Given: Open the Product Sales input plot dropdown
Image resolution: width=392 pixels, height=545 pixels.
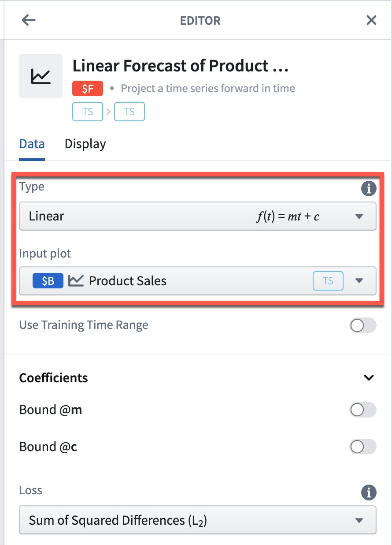Looking at the screenshot, I should pos(198,281).
